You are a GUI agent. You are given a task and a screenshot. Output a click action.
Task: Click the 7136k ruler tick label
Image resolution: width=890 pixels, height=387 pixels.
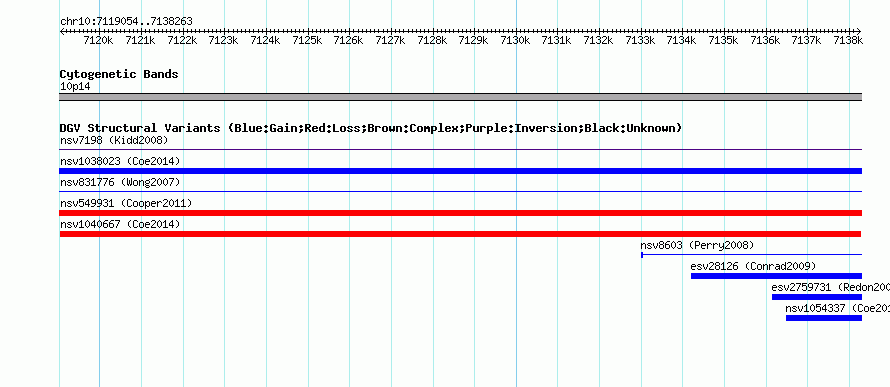click(x=765, y=40)
